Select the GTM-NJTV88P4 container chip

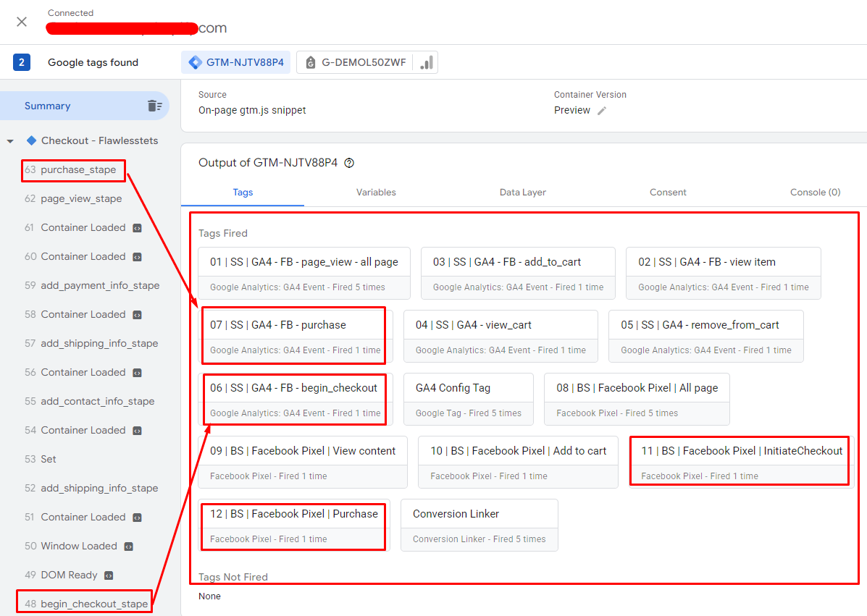click(x=235, y=62)
